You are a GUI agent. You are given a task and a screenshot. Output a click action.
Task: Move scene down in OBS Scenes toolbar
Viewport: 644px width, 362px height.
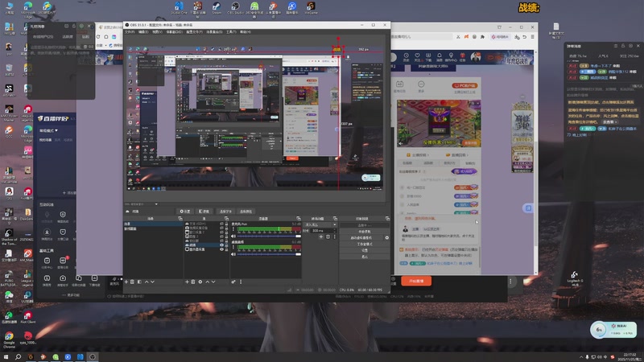tap(152, 282)
